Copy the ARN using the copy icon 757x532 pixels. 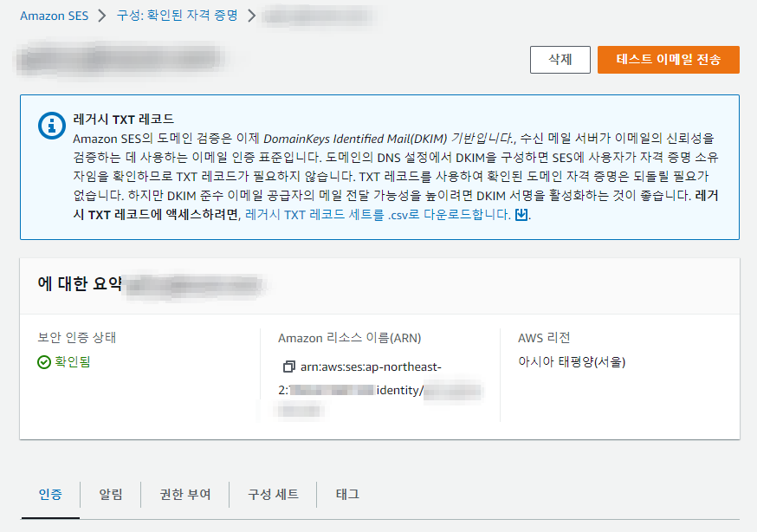click(x=288, y=367)
